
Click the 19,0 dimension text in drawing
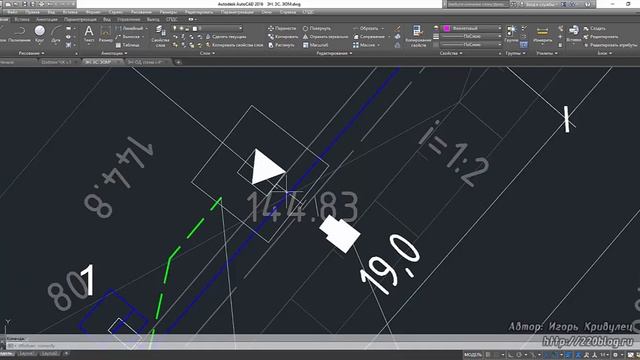[x=391, y=264]
